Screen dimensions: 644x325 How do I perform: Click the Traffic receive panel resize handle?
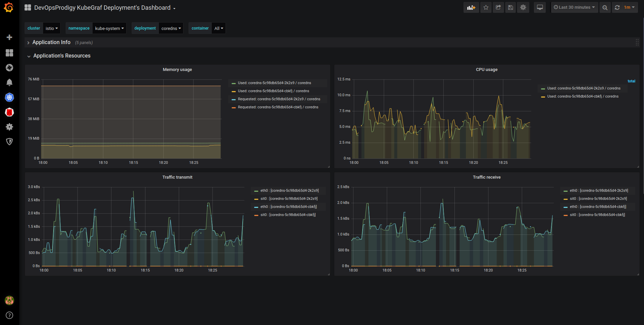pos(638,274)
